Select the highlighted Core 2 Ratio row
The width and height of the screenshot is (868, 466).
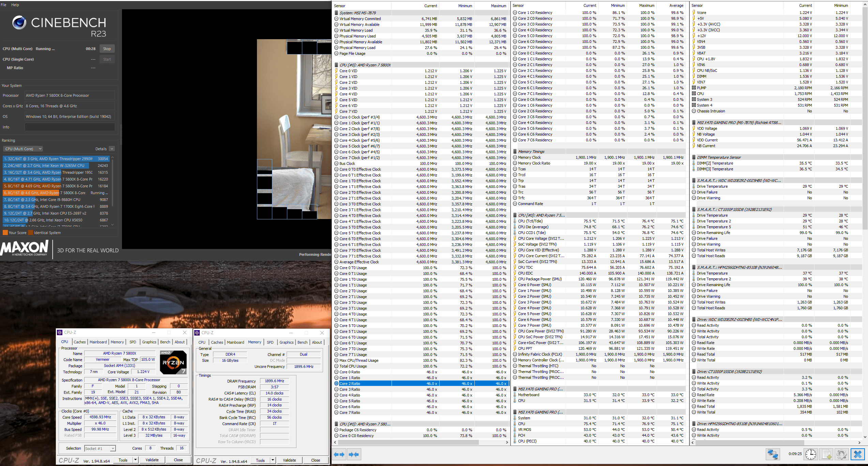coord(421,384)
